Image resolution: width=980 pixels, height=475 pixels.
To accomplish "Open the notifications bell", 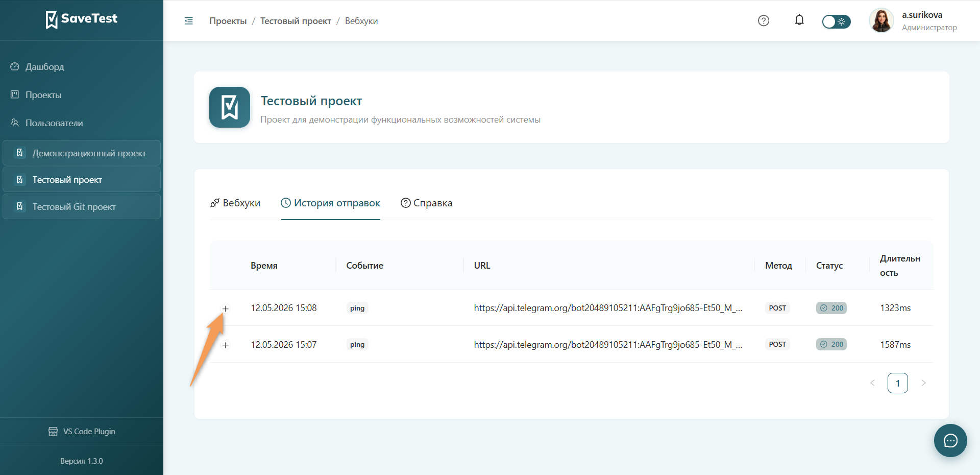I will 799,20.
